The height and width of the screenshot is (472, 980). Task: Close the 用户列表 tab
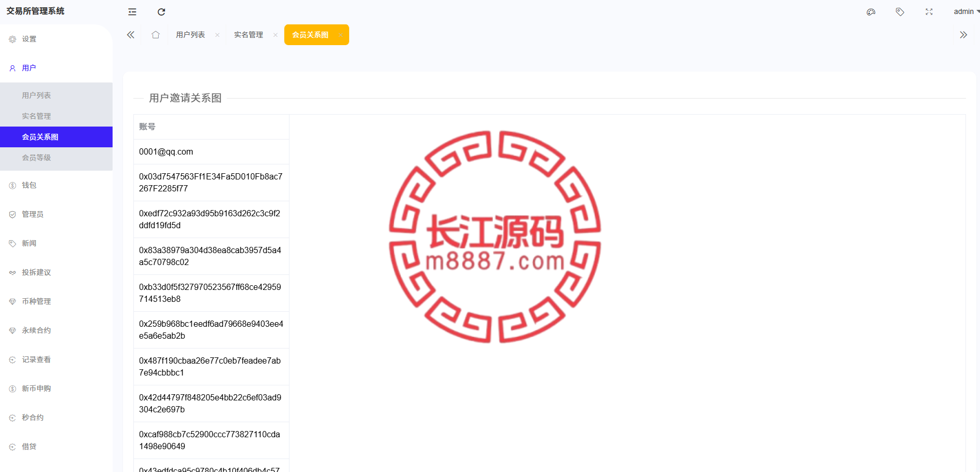pos(217,35)
